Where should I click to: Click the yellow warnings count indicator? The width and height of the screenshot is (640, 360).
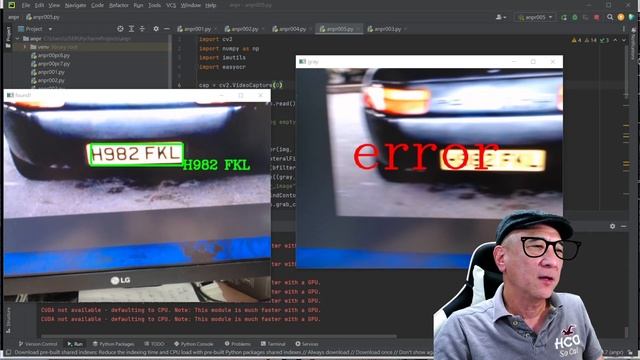pos(577,40)
